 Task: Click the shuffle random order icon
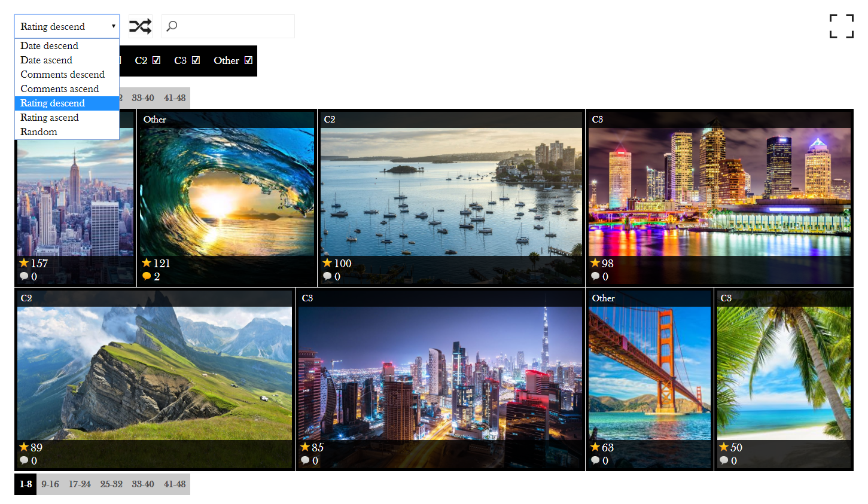141,26
